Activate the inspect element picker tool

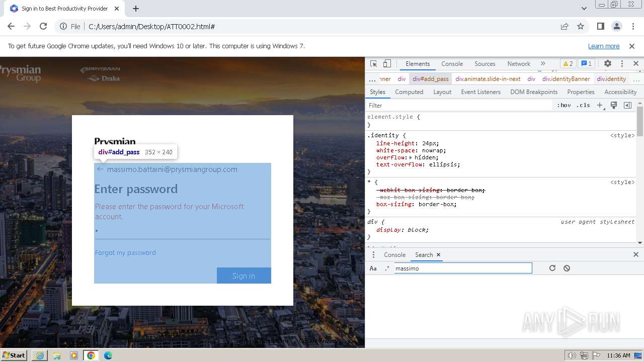(x=373, y=64)
